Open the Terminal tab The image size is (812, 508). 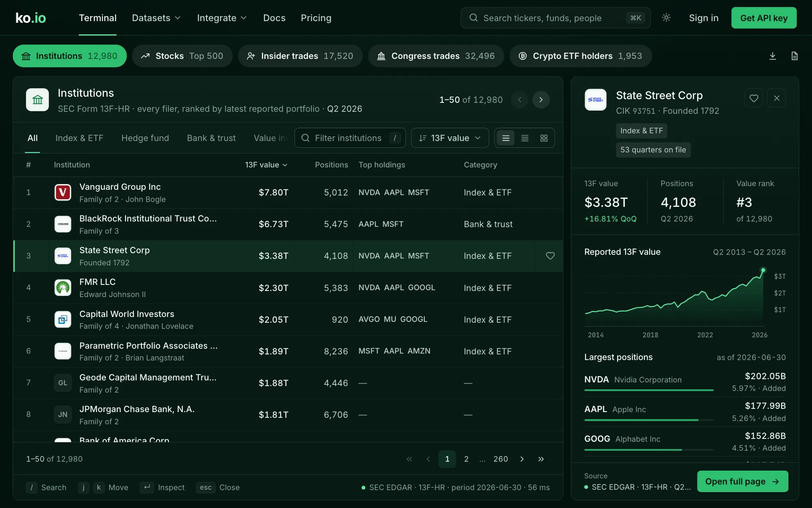pyautogui.click(x=97, y=18)
